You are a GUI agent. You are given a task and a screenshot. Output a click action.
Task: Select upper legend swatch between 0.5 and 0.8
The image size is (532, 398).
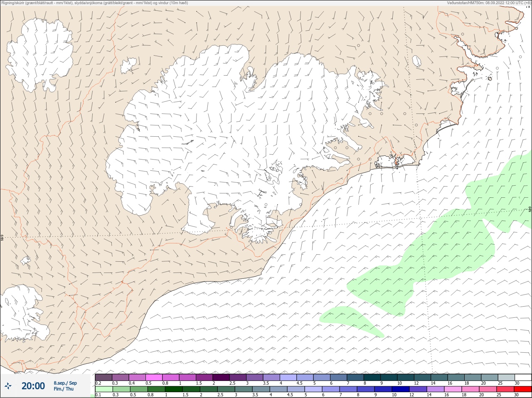(154, 377)
